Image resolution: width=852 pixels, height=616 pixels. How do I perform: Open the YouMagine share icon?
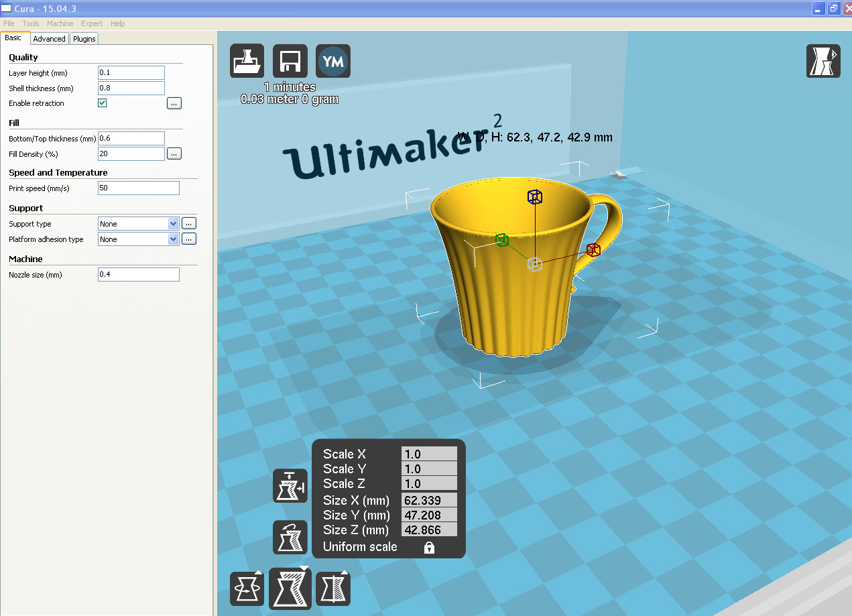pos(332,61)
